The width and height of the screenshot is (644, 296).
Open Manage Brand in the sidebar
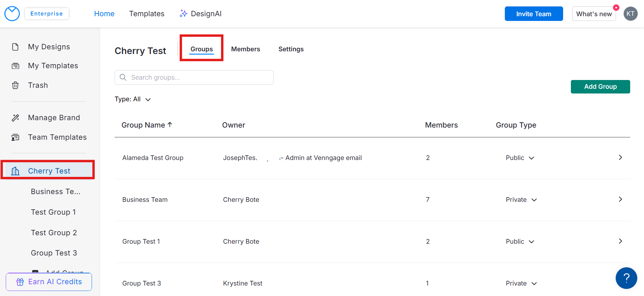click(x=54, y=117)
